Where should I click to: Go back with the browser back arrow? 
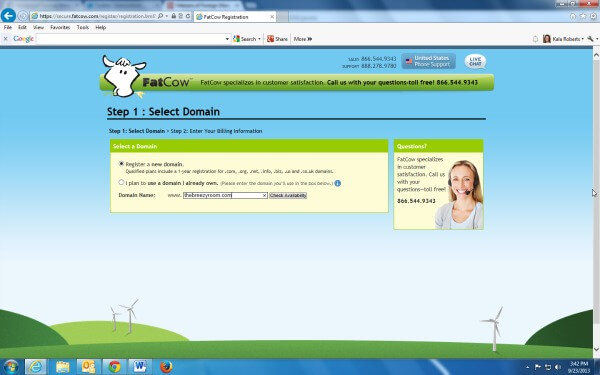click(8, 16)
